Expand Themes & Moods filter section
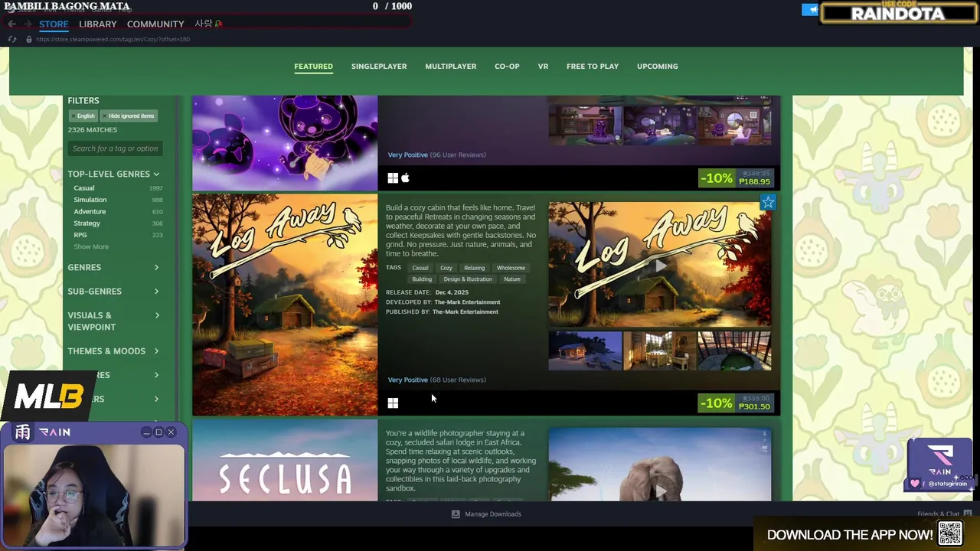The height and width of the screenshot is (551, 980). point(113,351)
